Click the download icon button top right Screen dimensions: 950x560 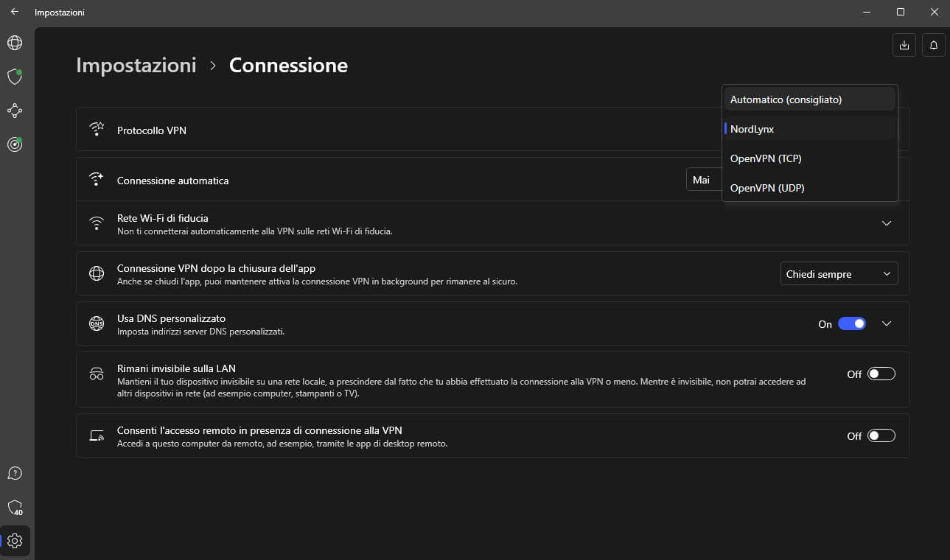904,45
